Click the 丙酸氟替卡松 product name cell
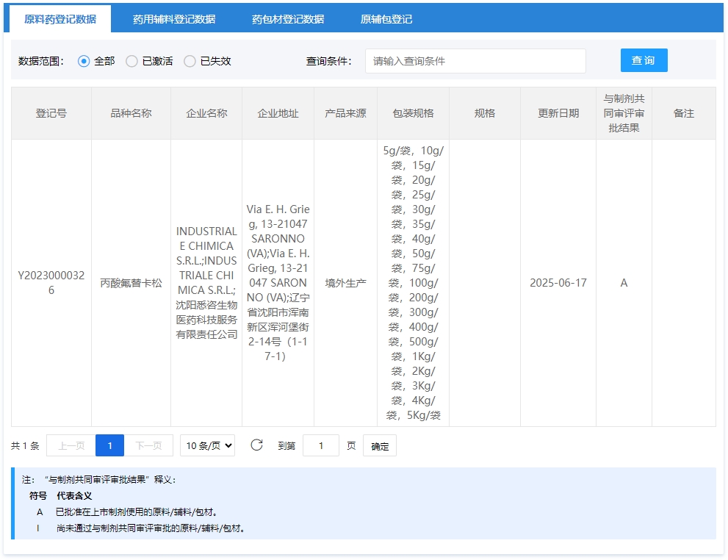This screenshot has width=728, height=560. tap(131, 283)
